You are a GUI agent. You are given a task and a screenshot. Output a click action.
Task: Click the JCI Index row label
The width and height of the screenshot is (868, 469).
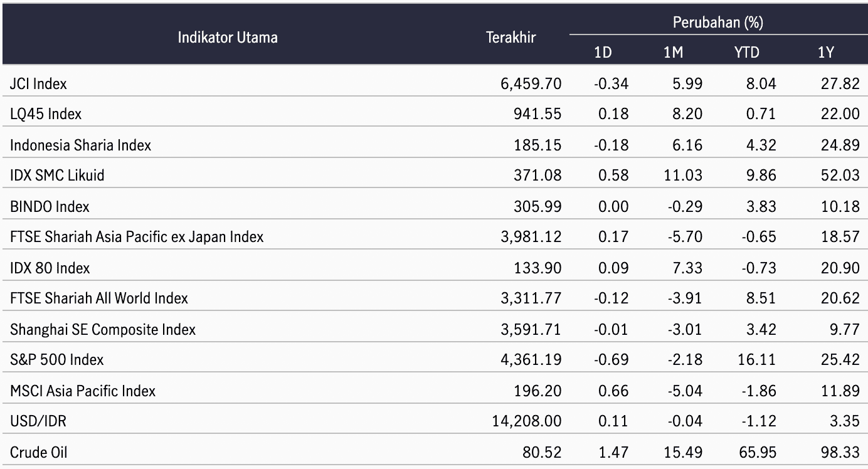(38, 83)
